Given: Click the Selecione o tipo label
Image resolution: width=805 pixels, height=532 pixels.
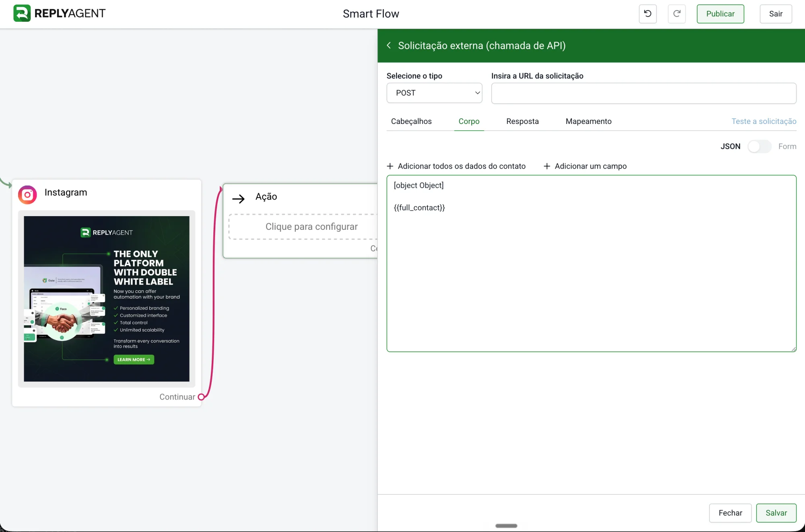Looking at the screenshot, I should [414, 76].
